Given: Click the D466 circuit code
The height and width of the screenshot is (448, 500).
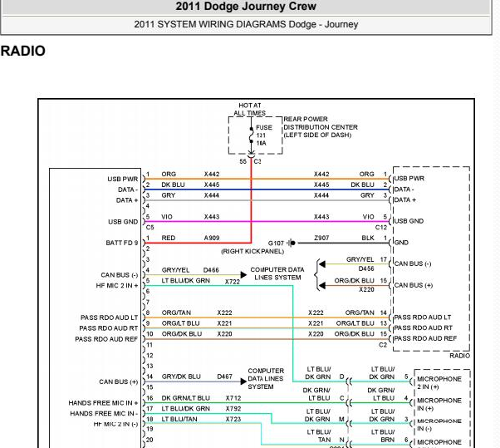Looking at the screenshot, I should click(211, 270).
